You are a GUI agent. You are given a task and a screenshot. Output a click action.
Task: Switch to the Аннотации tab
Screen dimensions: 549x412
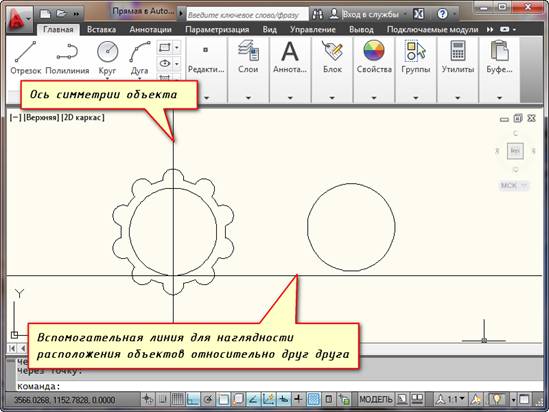pos(150,29)
